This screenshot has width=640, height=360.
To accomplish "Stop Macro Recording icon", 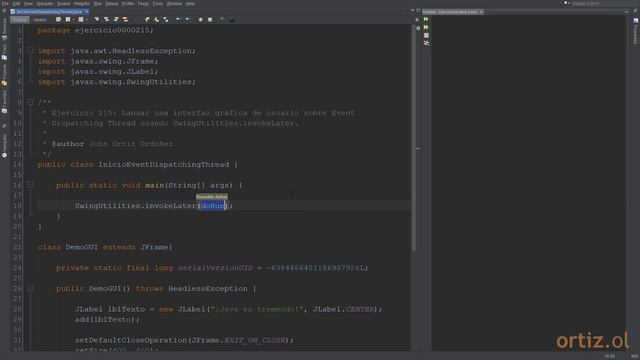I will click(210, 19).
